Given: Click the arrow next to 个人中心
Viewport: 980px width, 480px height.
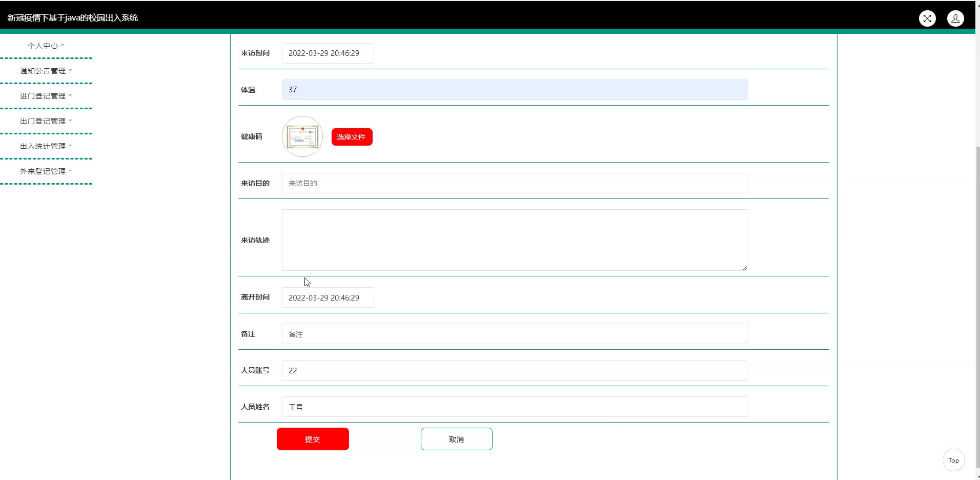Looking at the screenshot, I should coord(63,45).
